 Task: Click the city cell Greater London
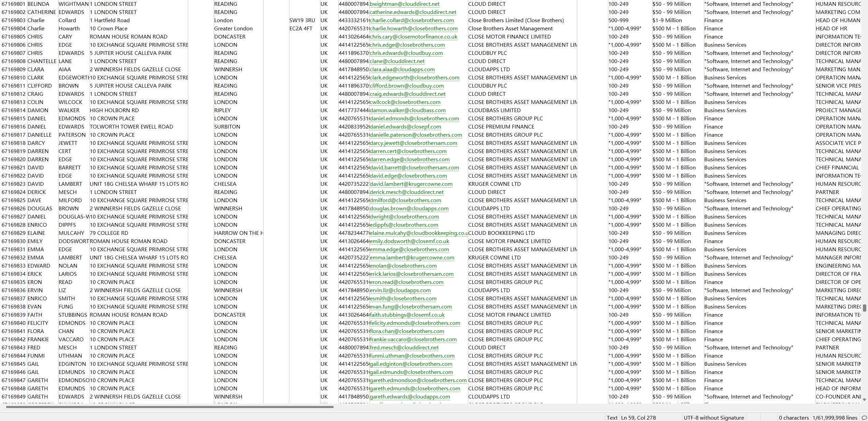(233, 29)
